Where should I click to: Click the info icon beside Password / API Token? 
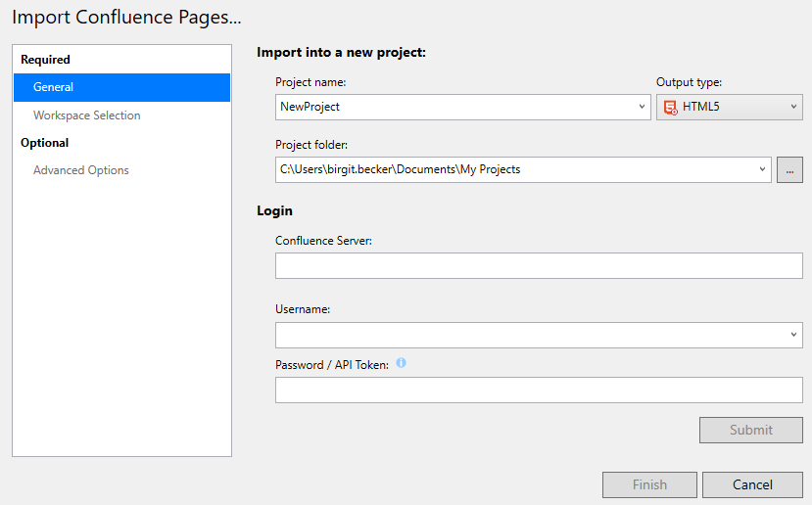401,363
